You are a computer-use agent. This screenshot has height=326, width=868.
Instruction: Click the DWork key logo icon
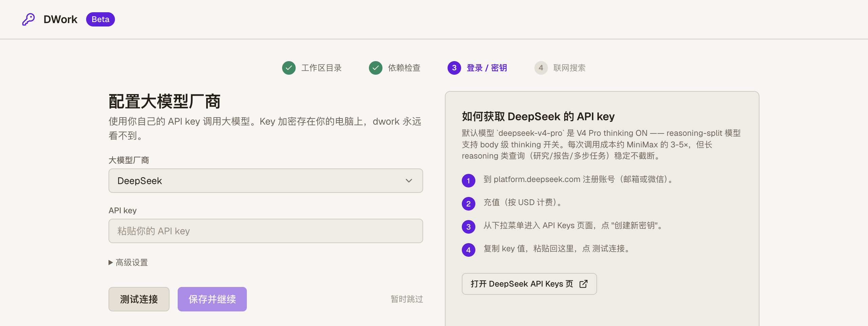28,19
